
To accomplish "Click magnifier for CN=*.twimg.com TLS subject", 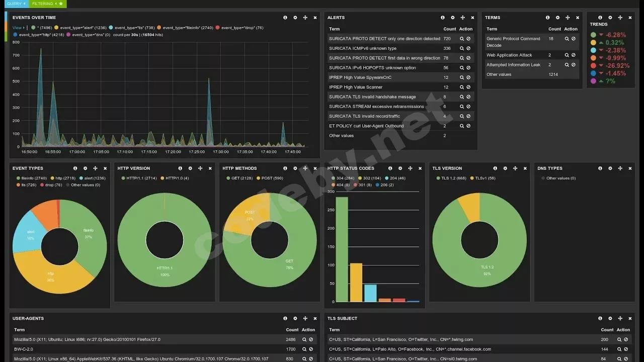I will [x=619, y=340].
